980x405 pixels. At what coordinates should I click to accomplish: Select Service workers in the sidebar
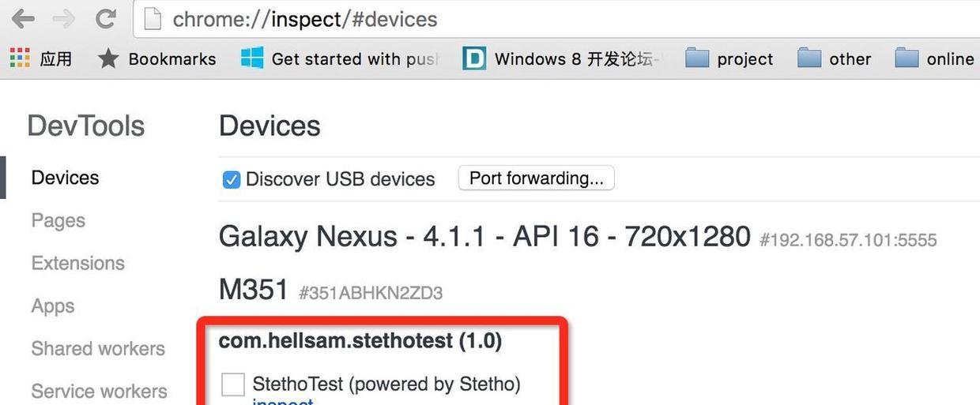(99, 391)
